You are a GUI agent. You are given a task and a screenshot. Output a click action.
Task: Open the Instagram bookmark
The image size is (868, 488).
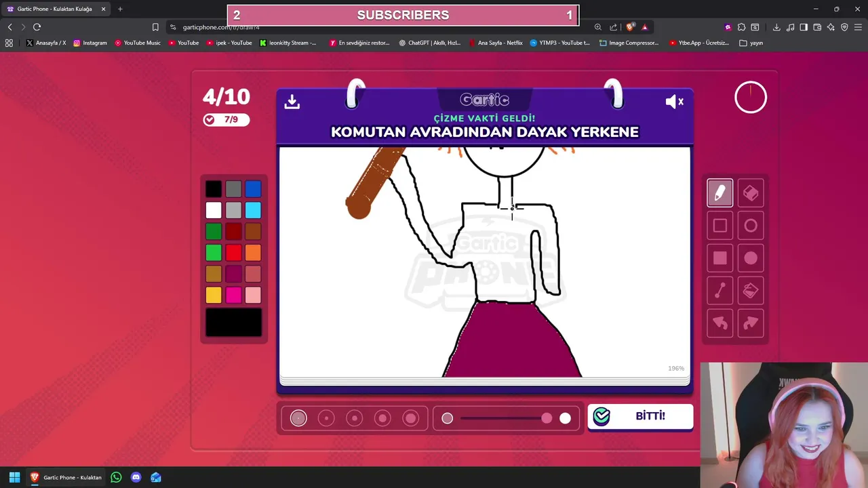(90, 43)
